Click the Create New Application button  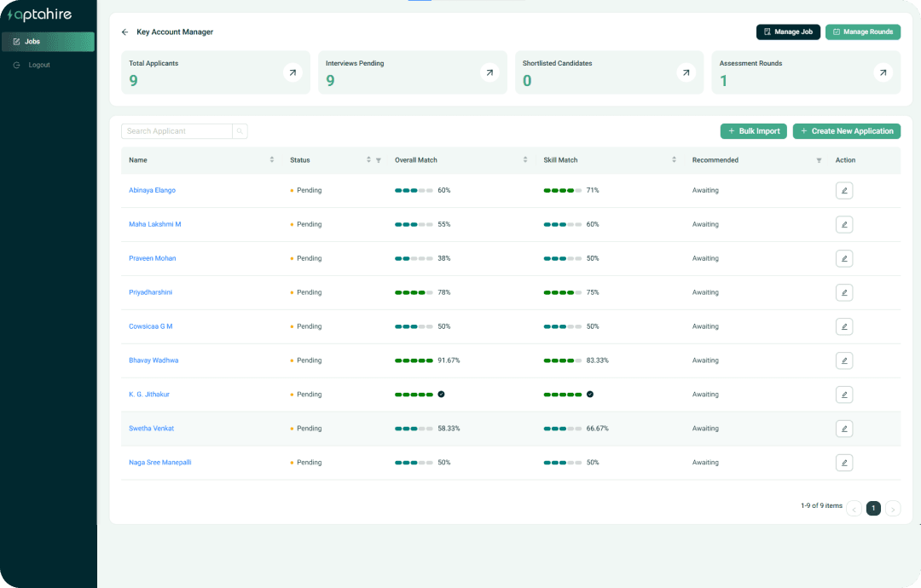pyautogui.click(x=846, y=131)
